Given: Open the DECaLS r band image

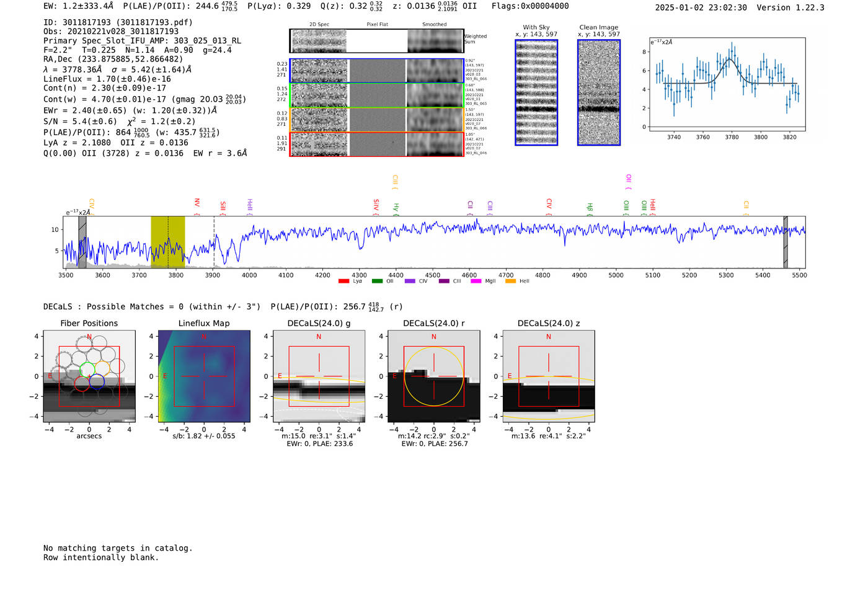Looking at the screenshot, I should pyautogui.click(x=434, y=376).
